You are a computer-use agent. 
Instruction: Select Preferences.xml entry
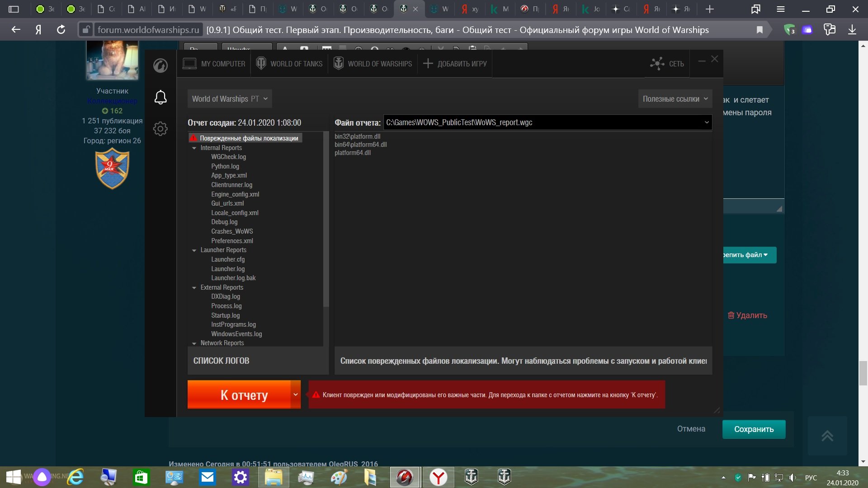232,241
